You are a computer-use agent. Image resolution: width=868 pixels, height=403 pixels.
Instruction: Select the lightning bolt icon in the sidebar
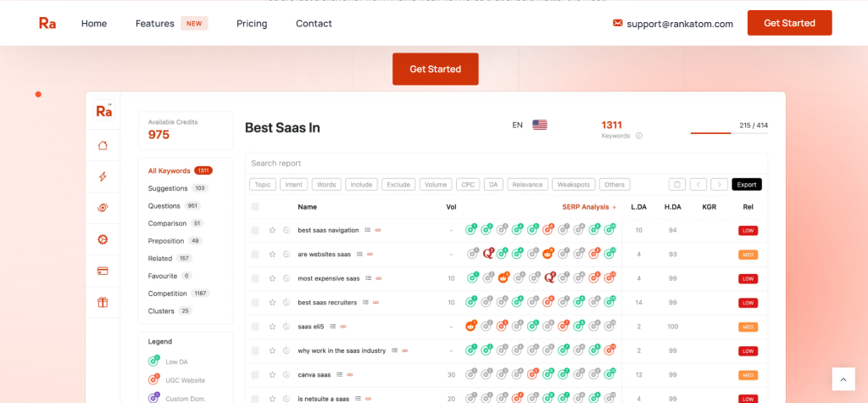(x=103, y=176)
